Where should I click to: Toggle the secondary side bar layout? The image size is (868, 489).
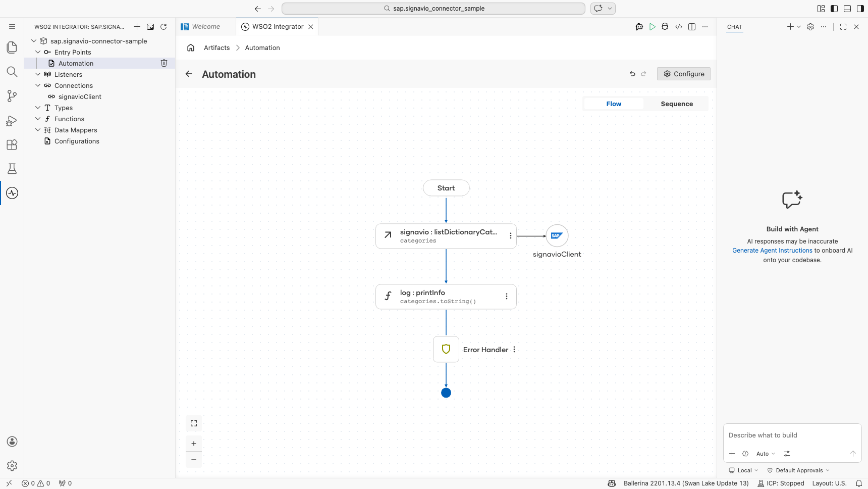coord(860,9)
